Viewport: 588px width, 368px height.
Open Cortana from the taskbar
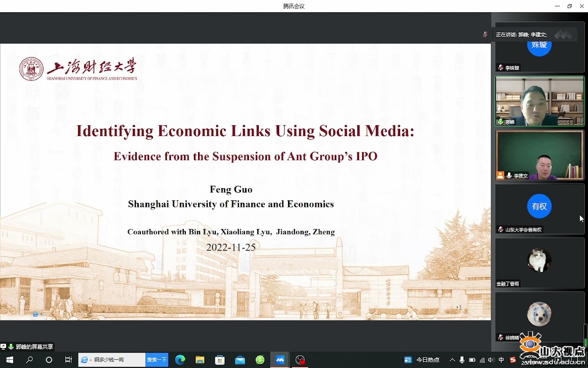[x=49, y=360]
